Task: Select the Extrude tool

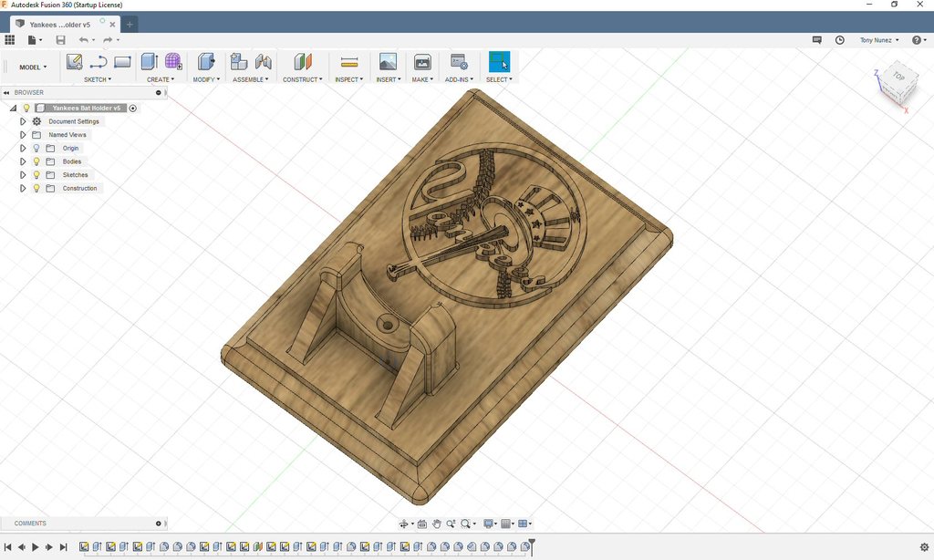Action: 149,61
